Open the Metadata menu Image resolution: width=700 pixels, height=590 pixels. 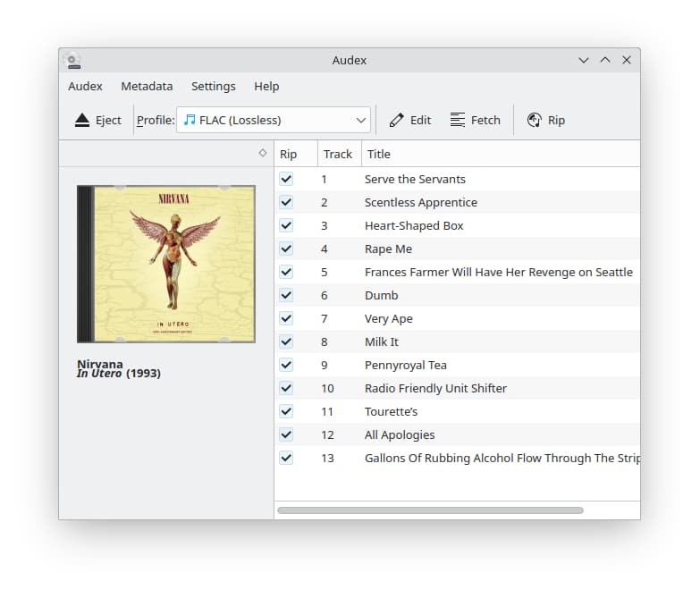[147, 87]
